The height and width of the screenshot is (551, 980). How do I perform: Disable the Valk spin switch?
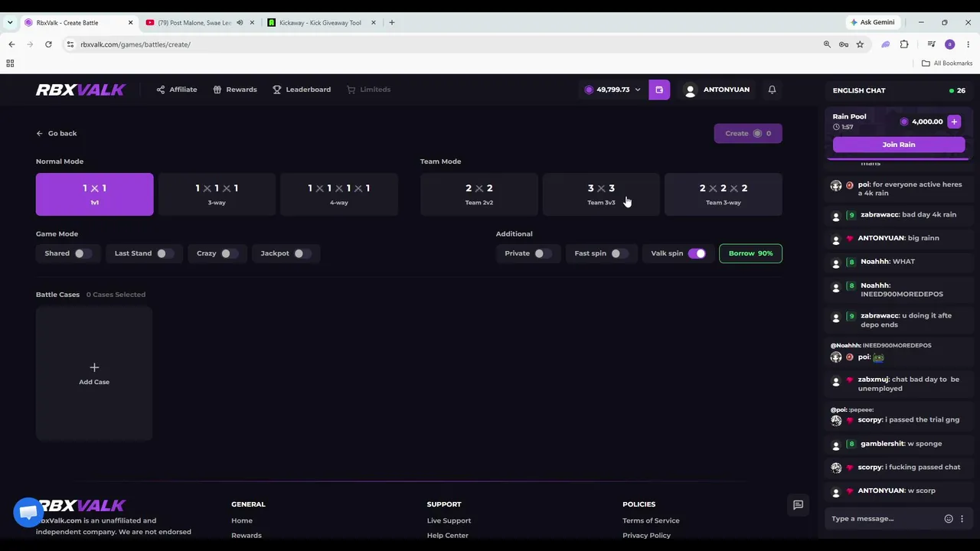click(697, 253)
